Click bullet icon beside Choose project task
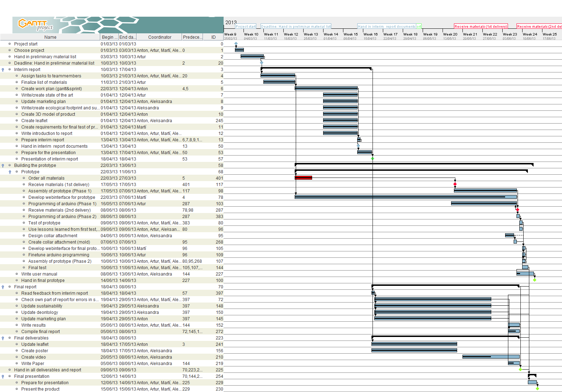 [10, 50]
